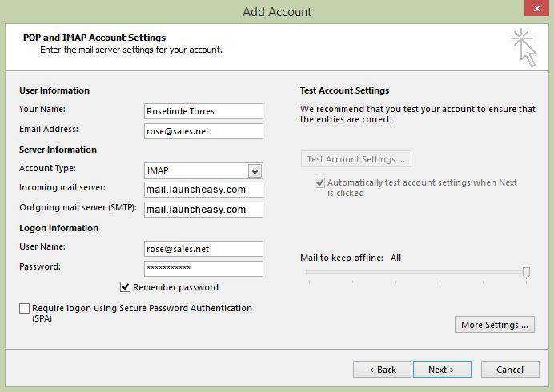Click the cursor wizard icon in header

tap(524, 48)
